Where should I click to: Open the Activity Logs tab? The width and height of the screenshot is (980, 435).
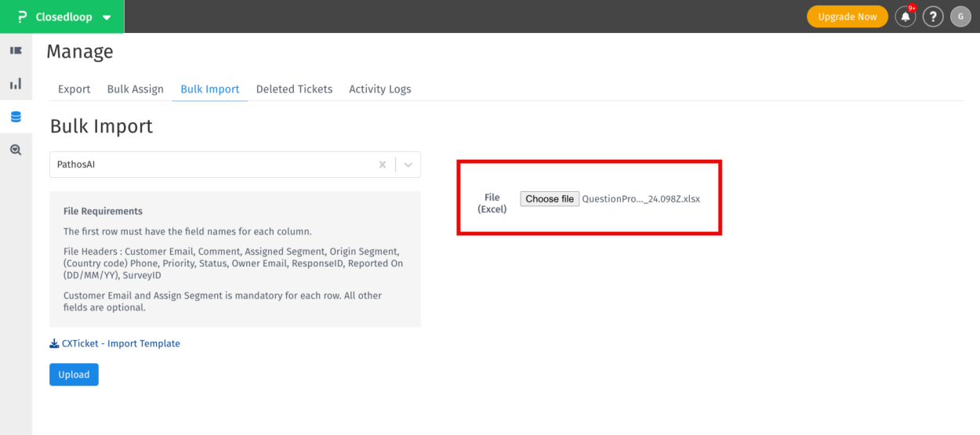(379, 89)
